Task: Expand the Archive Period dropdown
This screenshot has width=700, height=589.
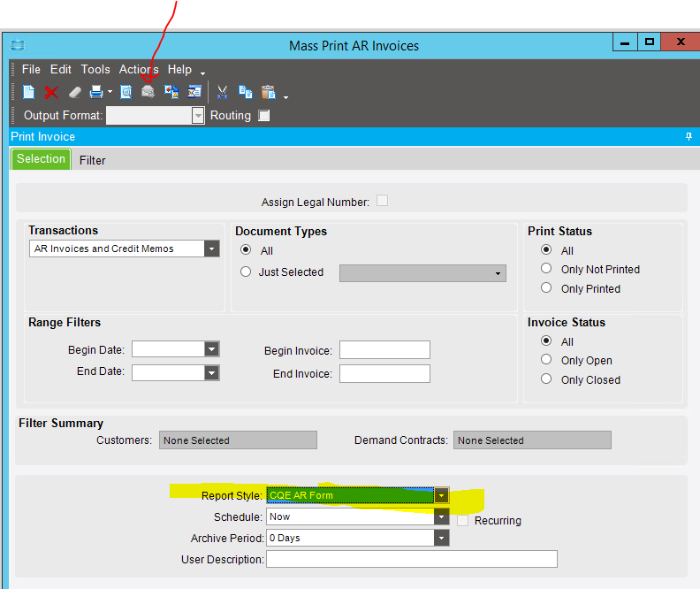Action: coord(441,538)
